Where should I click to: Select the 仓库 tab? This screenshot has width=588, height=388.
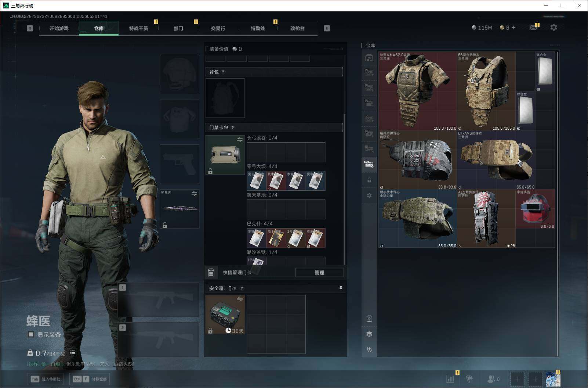[99, 28]
